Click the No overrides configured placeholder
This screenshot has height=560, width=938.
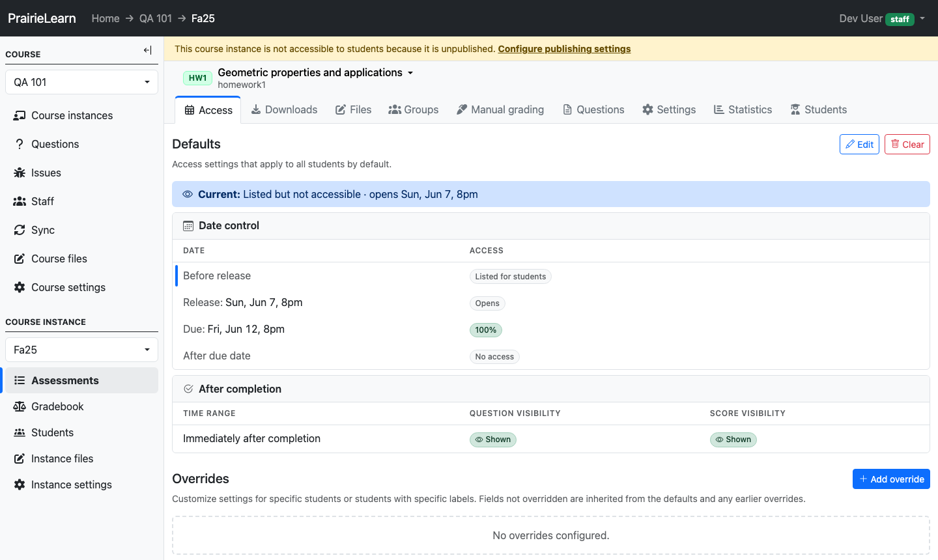(551, 535)
